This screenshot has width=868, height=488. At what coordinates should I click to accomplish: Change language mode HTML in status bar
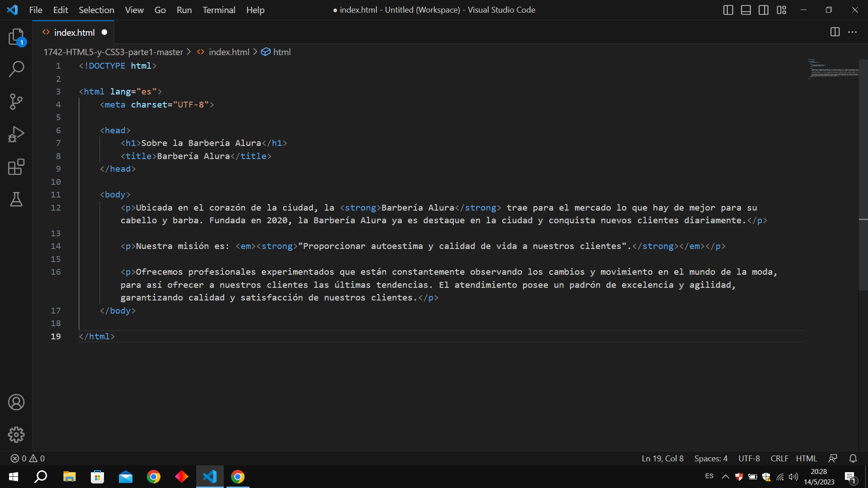(806, 458)
